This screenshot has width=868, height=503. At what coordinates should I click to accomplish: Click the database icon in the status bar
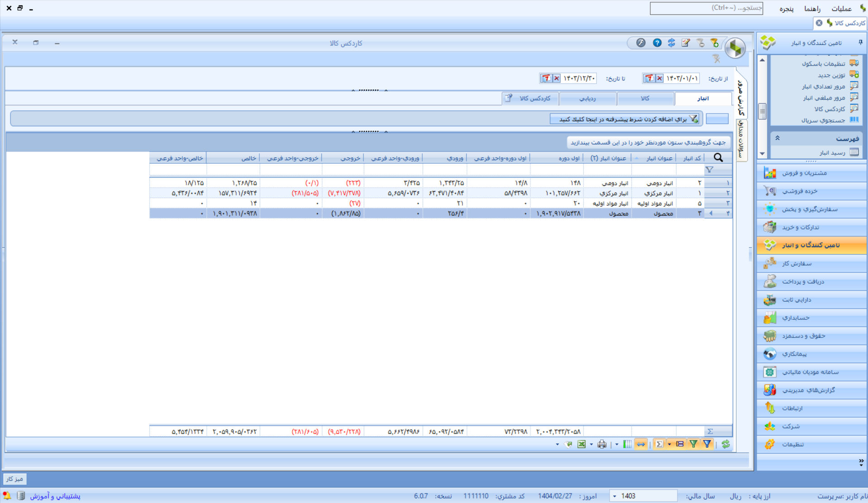(x=21, y=496)
